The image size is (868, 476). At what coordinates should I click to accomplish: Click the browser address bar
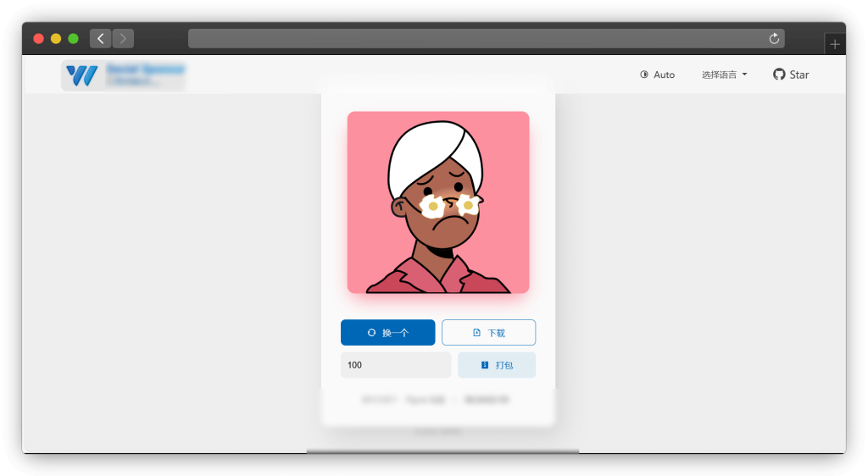475,38
